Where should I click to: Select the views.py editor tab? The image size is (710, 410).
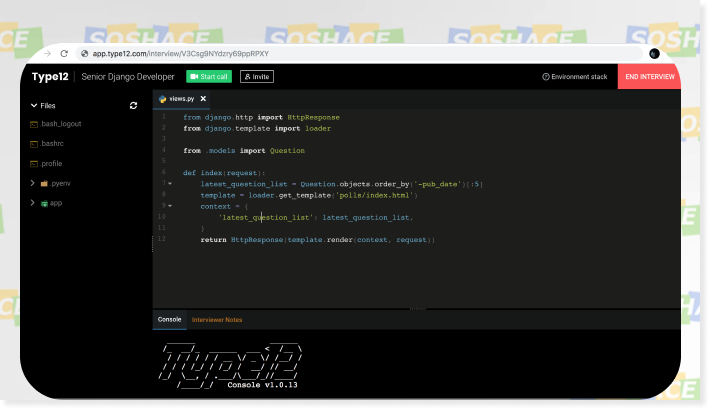point(181,98)
